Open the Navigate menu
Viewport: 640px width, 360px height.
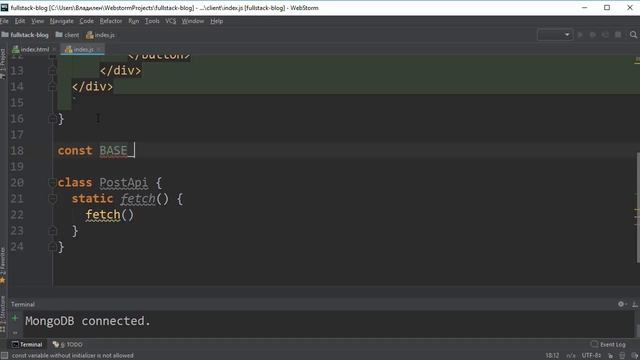click(x=62, y=21)
